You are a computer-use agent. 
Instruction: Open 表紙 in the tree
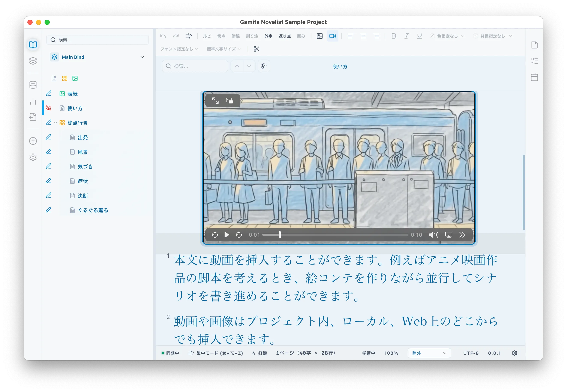pyautogui.click(x=72, y=94)
